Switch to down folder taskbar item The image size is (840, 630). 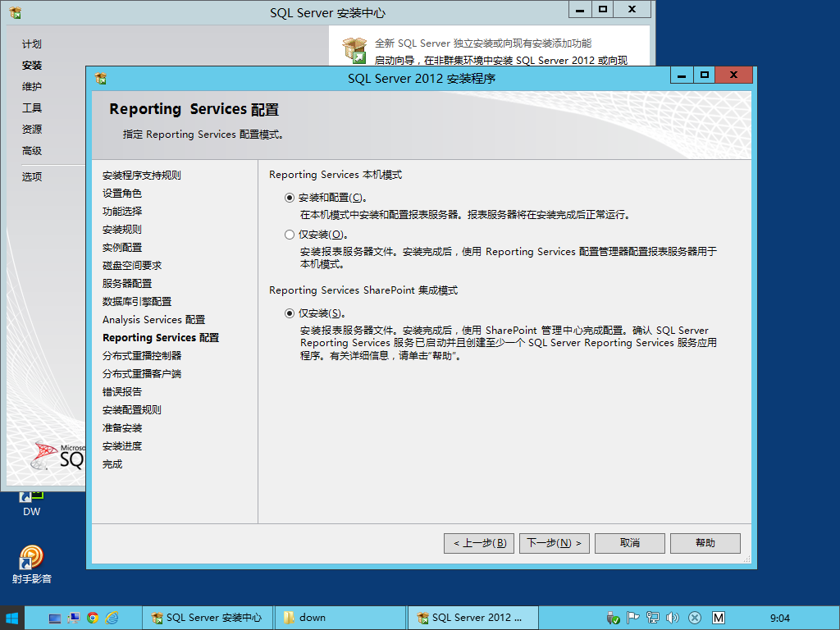point(340,619)
